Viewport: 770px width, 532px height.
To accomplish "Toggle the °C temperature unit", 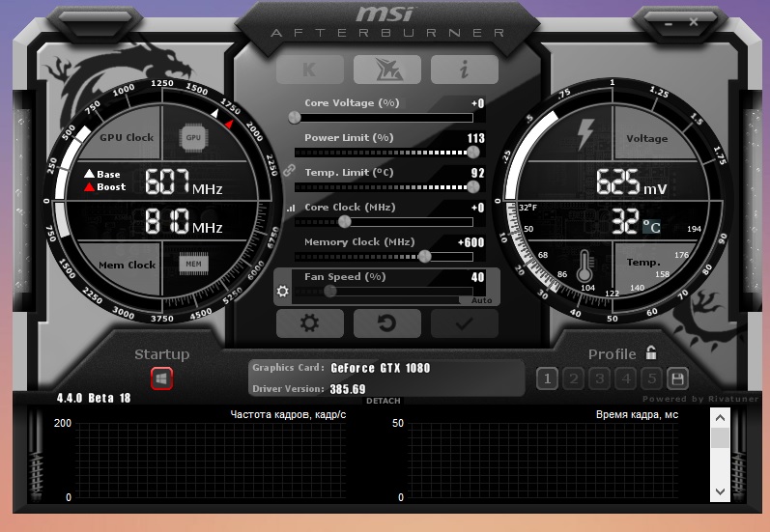I will [x=651, y=226].
